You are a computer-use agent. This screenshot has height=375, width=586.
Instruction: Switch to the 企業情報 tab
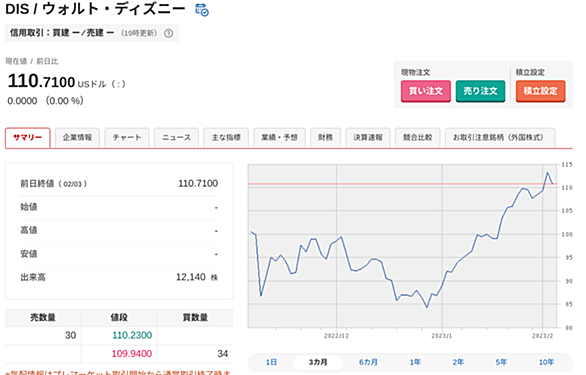pos(77,138)
